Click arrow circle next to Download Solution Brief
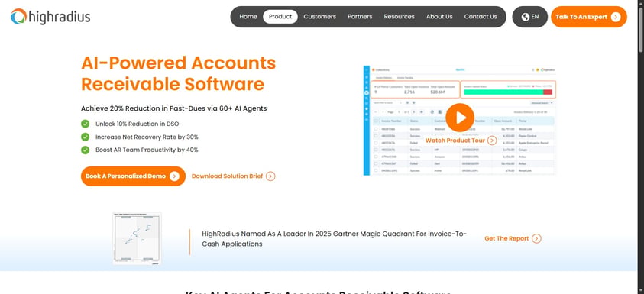Screen dimensions: 644x294 [x=270, y=176]
